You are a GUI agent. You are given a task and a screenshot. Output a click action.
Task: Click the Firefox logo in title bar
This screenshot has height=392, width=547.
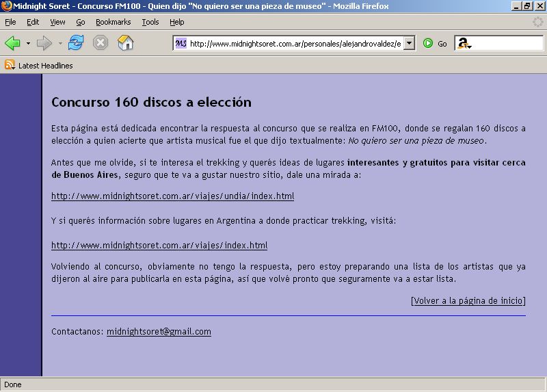6,6
